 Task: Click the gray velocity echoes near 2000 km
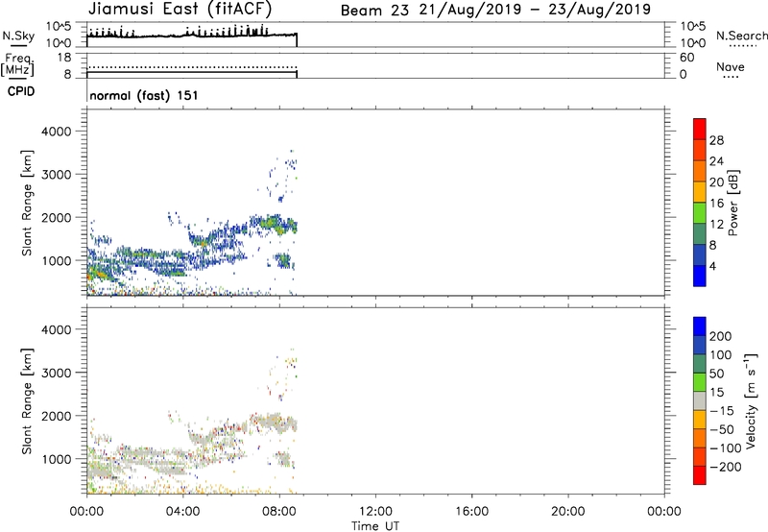(x=273, y=423)
